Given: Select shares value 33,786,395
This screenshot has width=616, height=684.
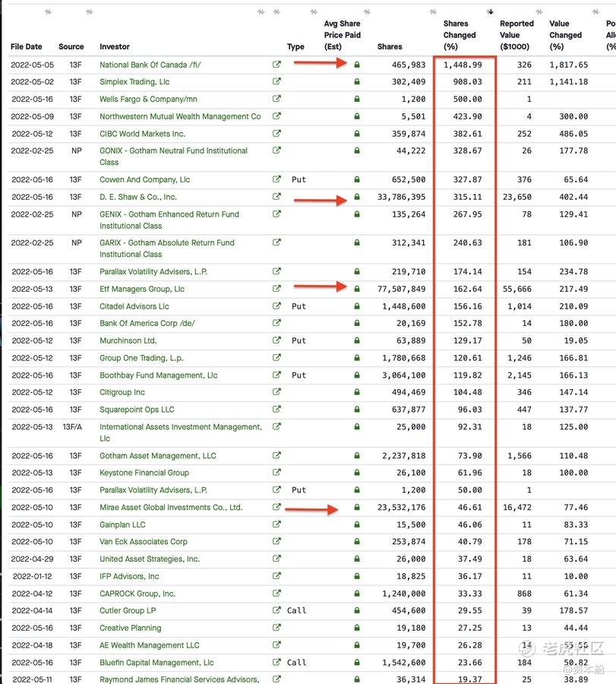Looking at the screenshot, I should [x=401, y=197].
